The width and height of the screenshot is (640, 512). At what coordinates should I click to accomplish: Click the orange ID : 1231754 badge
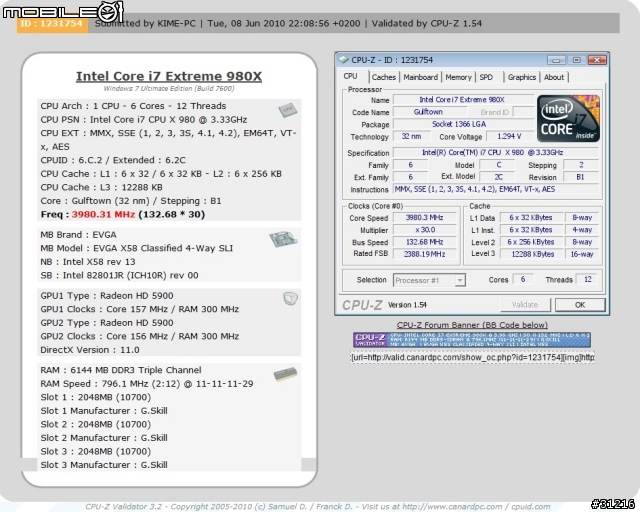tap(52, 24)
